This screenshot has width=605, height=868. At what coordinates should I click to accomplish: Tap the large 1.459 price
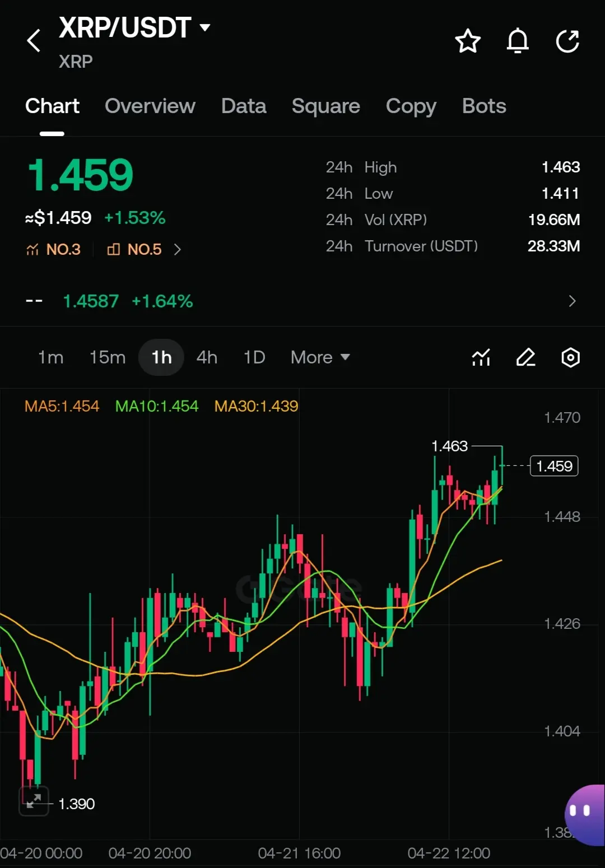pyautogui.click(x=80, y=175)
